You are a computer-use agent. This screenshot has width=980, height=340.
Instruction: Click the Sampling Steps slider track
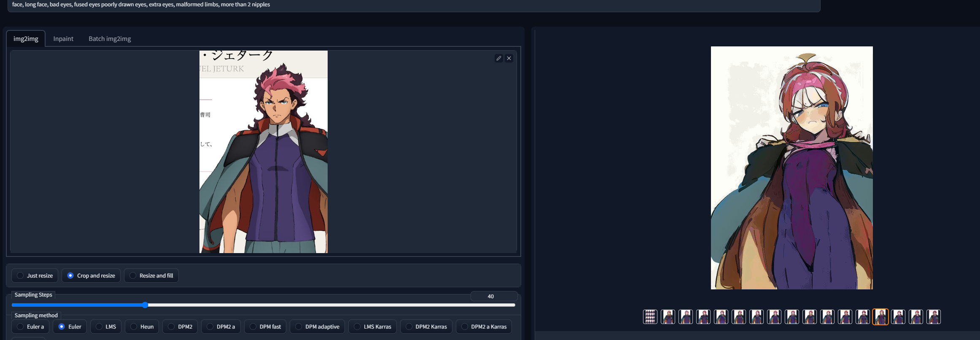pyautogui.click(x=295, y=305)
